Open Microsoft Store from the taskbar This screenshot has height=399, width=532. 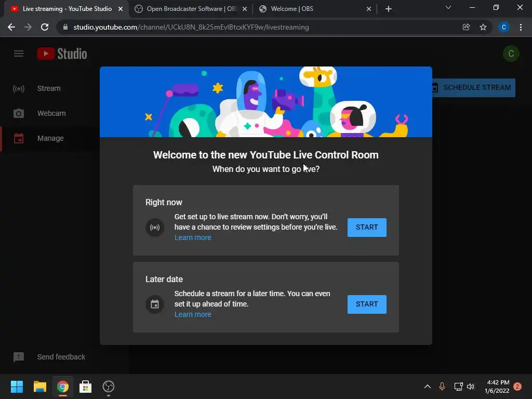86,387
